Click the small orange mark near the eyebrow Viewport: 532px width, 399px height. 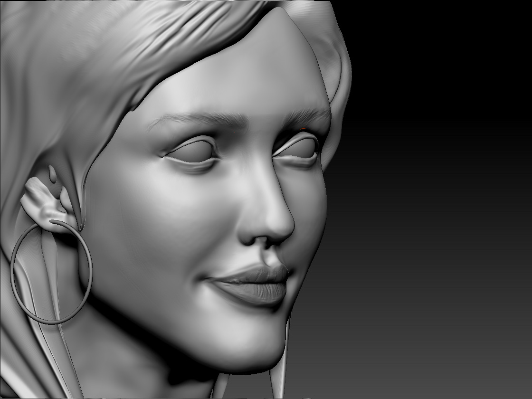pyautogui.click(x=304, y=128)
